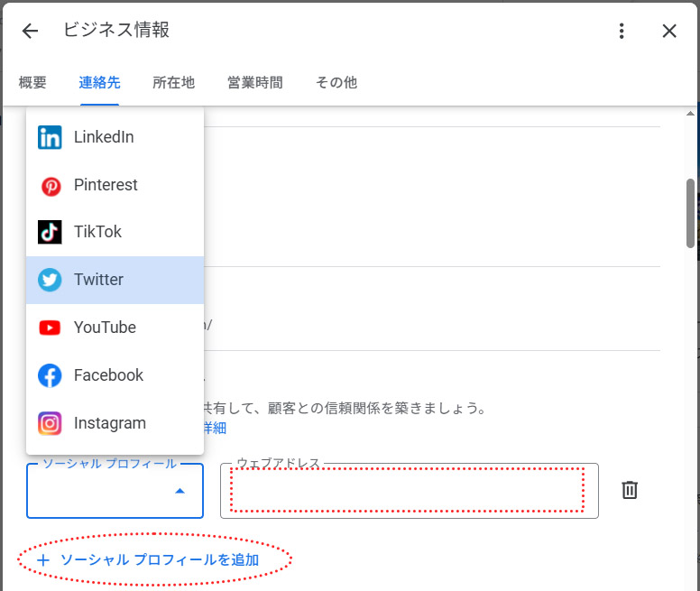
Task: Collapse the ソーシャル プロフィール dropdown arrow
Action: click(x=180, y=491)
